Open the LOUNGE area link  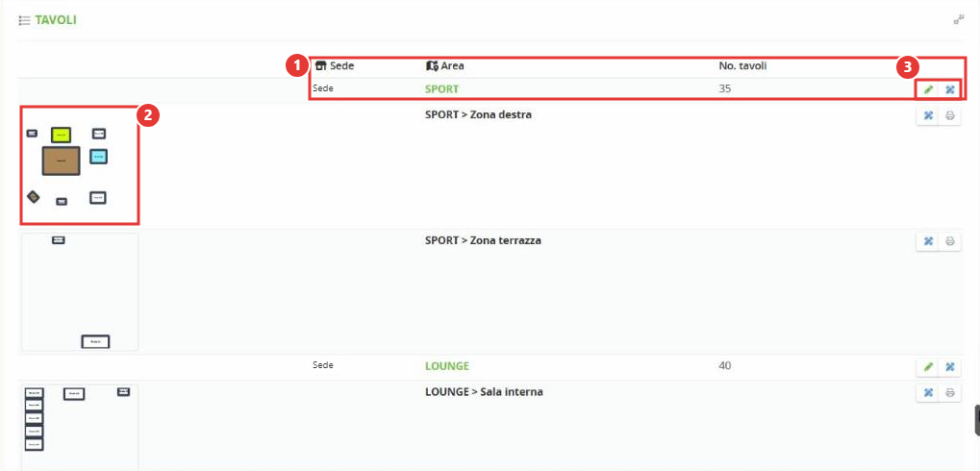click(447, 366)
